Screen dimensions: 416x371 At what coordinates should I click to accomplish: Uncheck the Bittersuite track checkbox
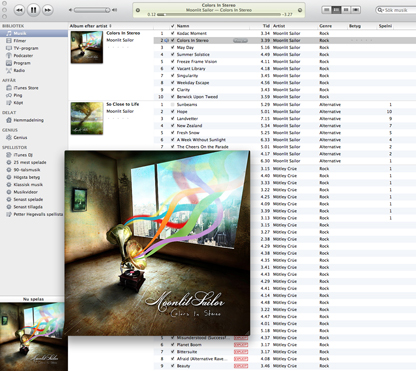coord(172,352)
